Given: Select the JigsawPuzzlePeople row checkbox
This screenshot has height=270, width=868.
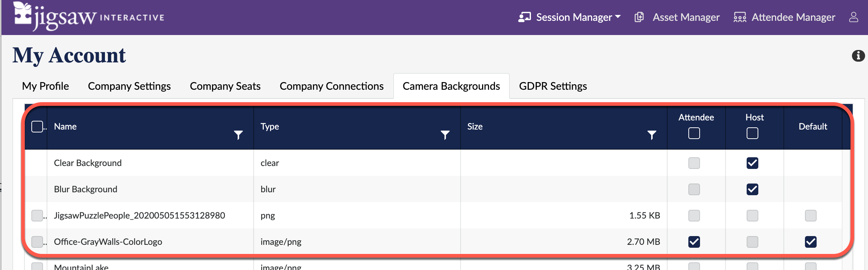Looking at the screenshot, I should (x=37, y=216).
